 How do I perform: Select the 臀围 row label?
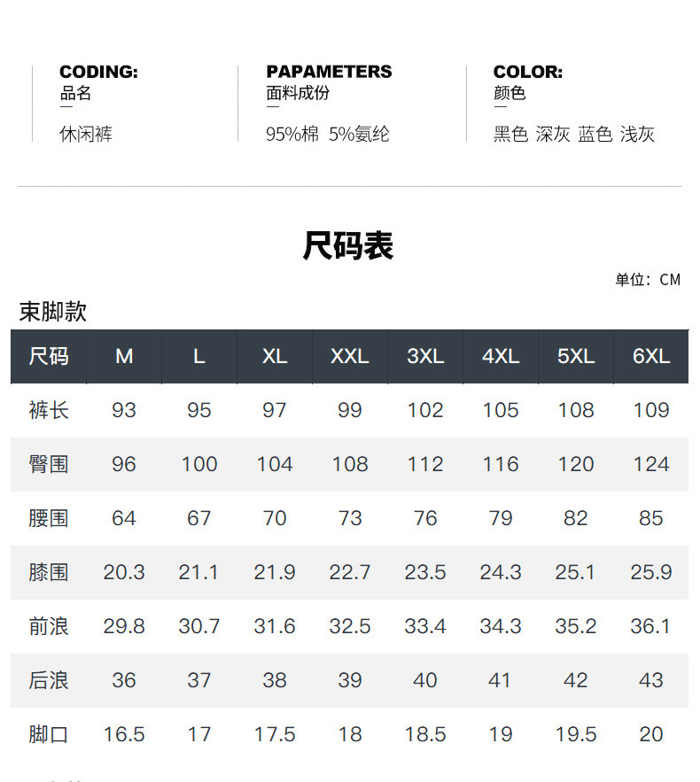49,464
